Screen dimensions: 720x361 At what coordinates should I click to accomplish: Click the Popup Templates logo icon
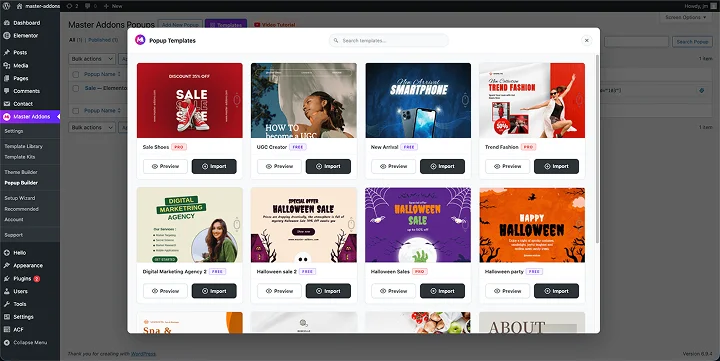tap(140, 40)
